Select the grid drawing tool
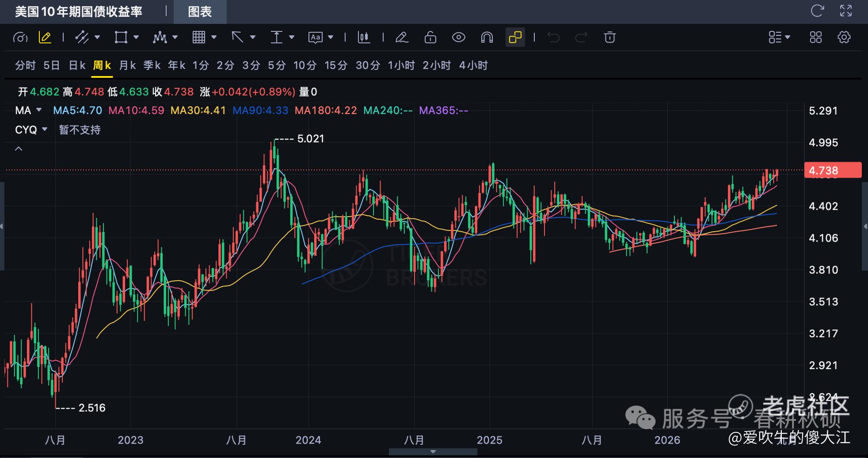The width and height of the screenshot is (868, 458). point(199,38)
